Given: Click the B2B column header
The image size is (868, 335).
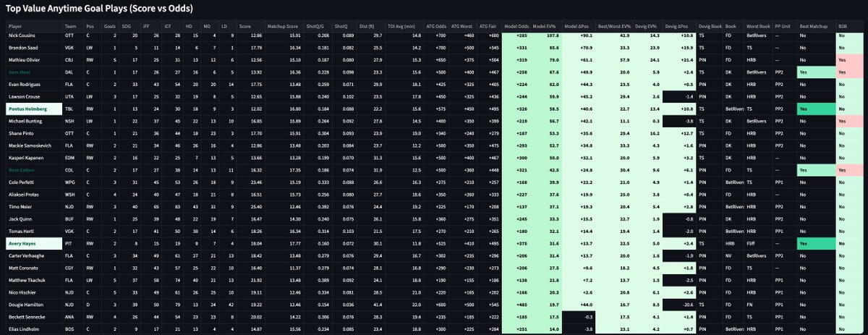Looking at the screenshot, I should pyautogui.click(x=841, y=25).
